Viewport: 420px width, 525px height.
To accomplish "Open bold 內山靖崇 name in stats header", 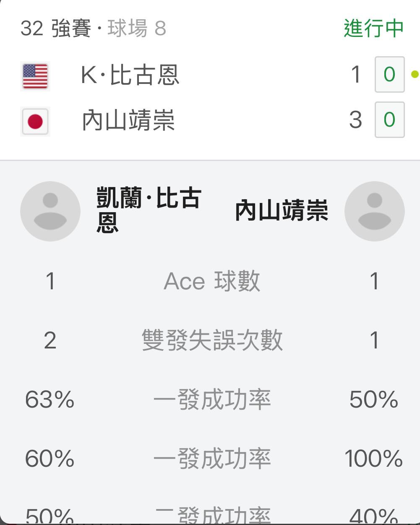I will (281, 211).
